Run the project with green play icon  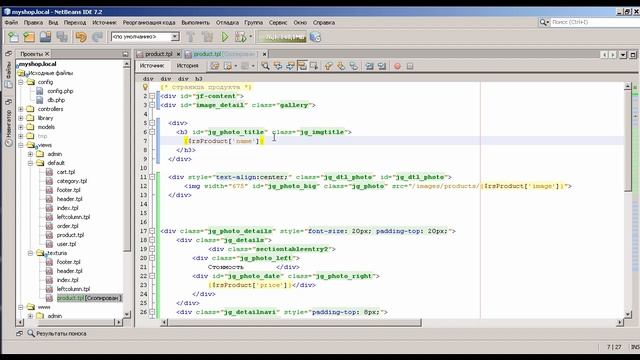[x=225, y=37]
